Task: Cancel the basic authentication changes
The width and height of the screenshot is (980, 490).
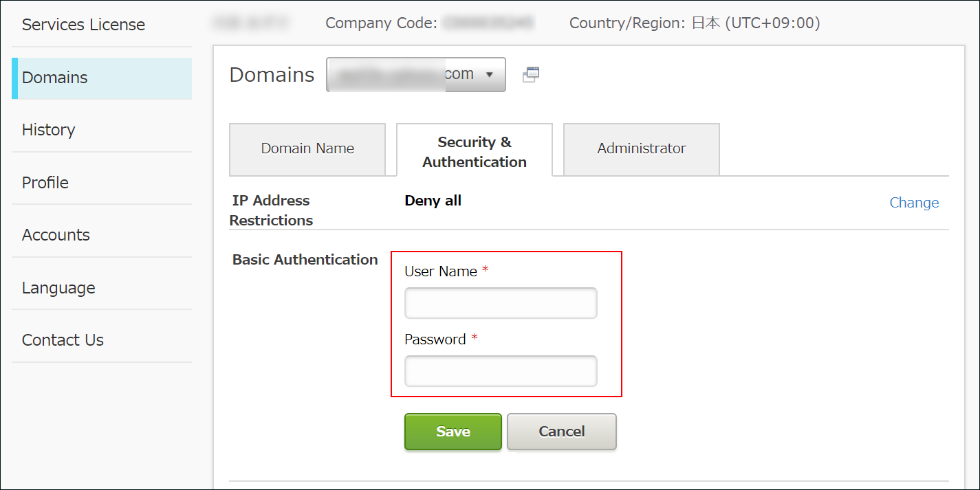Action: click(561, 432)
